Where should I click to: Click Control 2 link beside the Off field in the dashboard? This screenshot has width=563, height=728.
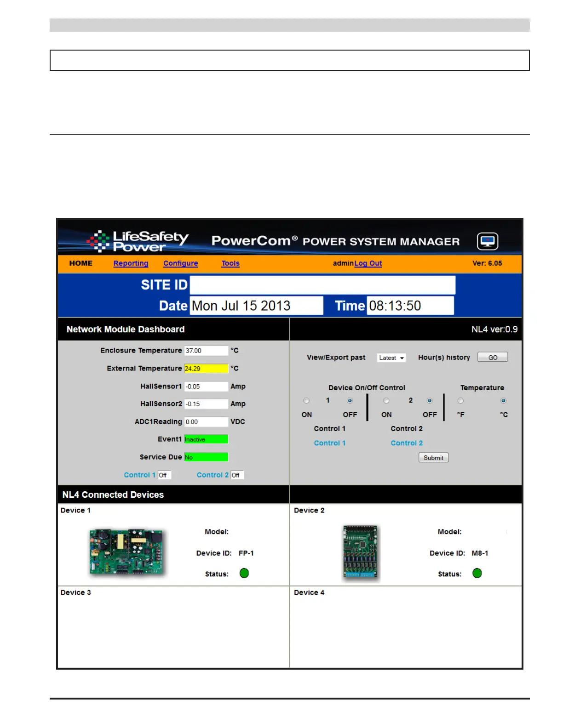[x=213, y=475]
